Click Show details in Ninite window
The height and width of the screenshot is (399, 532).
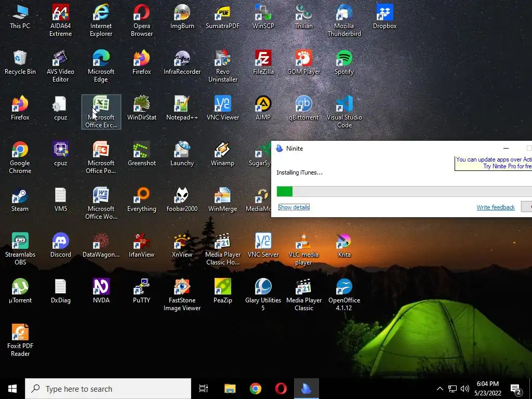tap(294, 207)
